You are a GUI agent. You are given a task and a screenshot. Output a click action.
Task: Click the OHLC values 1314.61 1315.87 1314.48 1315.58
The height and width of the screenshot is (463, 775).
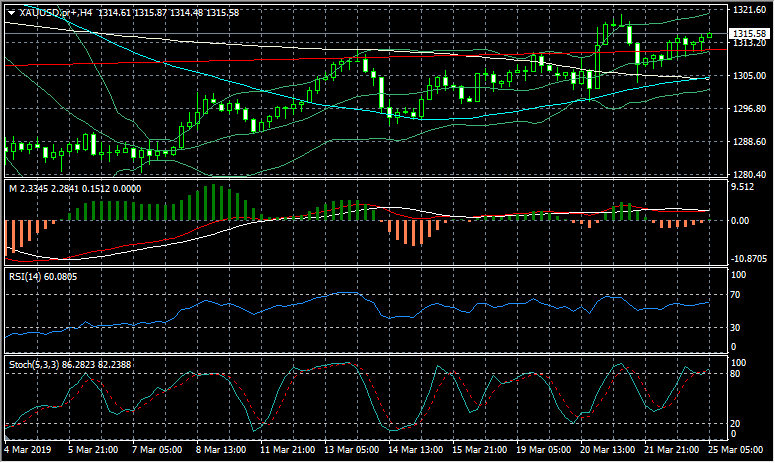pyautogui.click(x=169, y=13)
